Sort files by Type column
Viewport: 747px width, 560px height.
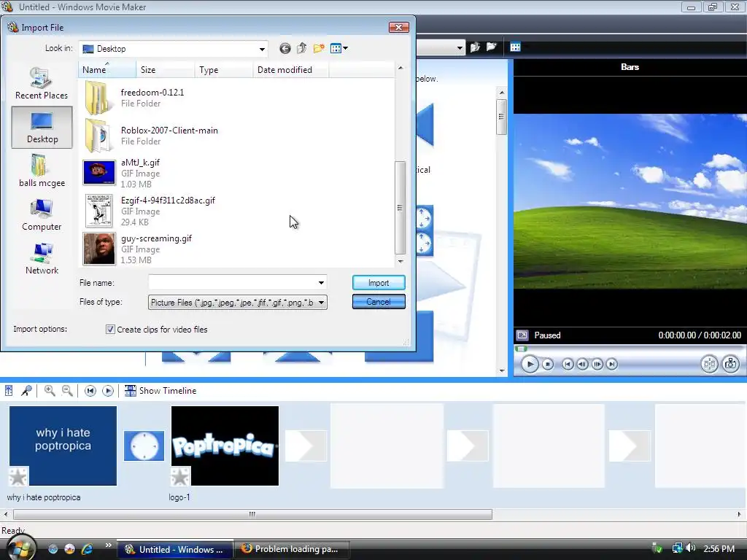click(223, 69)
